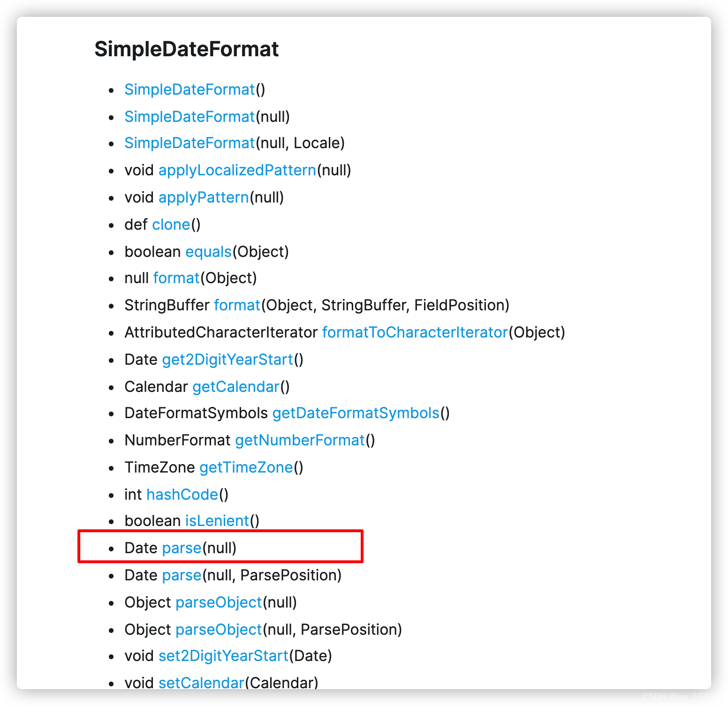Click the null format(Object) link
The height and width of the screenshot is (706, 728).
coord(176,278)
